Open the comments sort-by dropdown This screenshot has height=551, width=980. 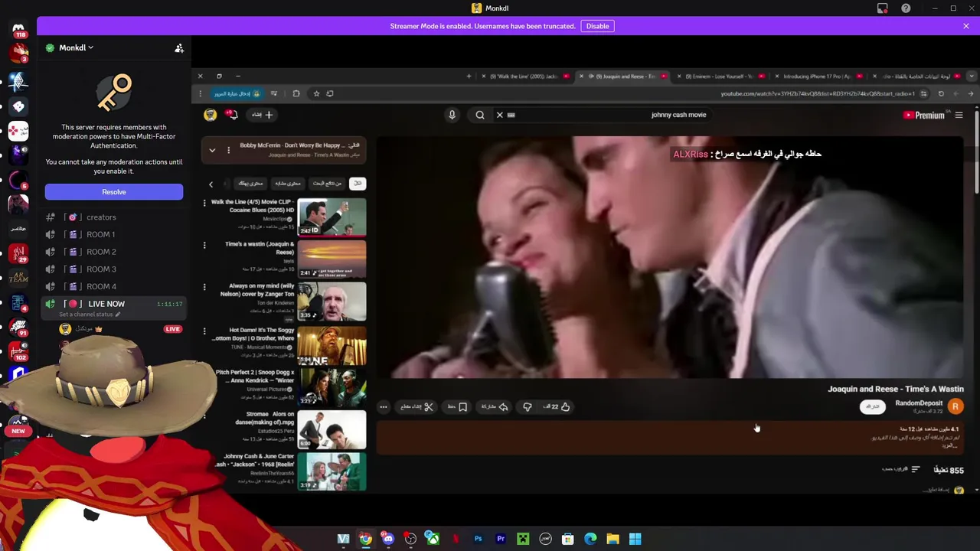901,469
